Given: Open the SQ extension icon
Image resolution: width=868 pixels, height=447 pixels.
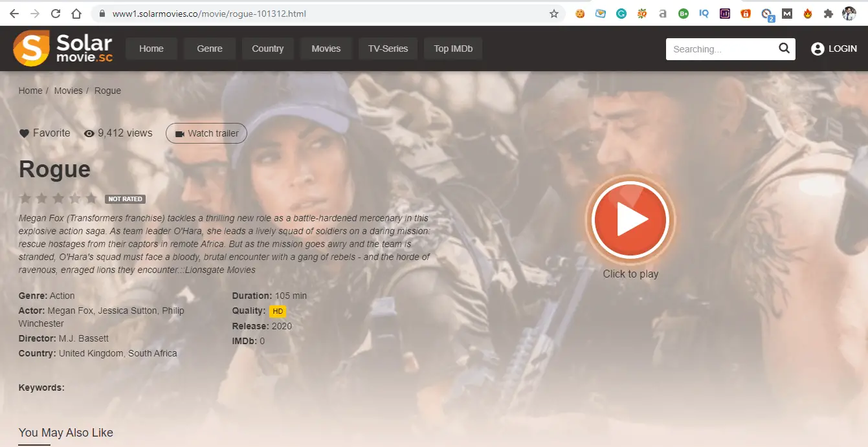Looking at the screenshot, I should [642, 14].
